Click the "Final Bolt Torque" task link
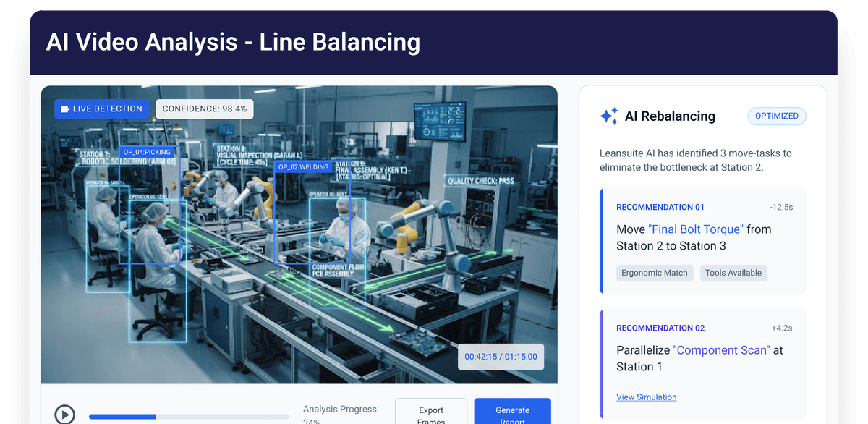This screenshot has width=868, height=424. pyautogui.click(x=696, y=229)
